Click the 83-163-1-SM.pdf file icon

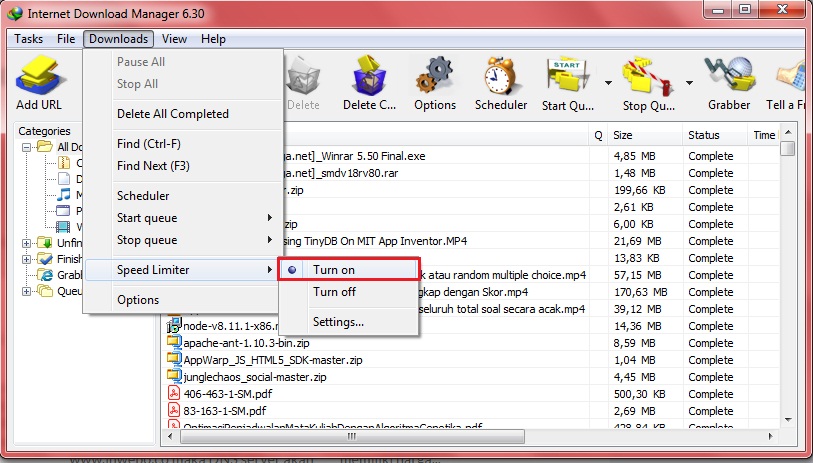174,411
